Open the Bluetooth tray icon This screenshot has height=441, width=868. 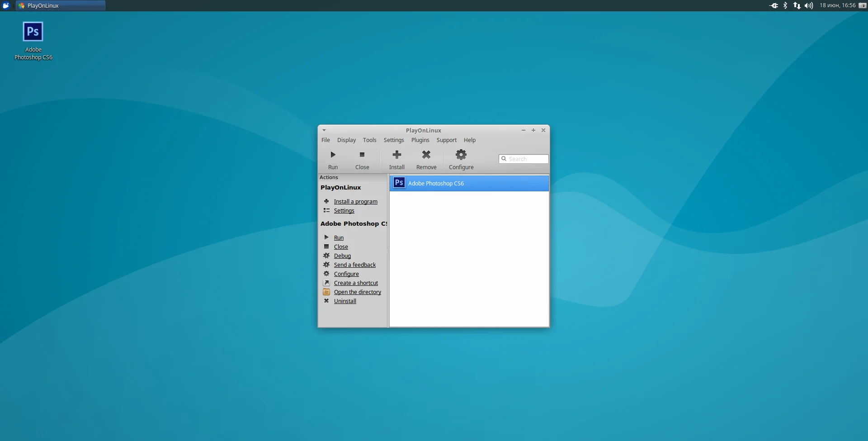785,5
